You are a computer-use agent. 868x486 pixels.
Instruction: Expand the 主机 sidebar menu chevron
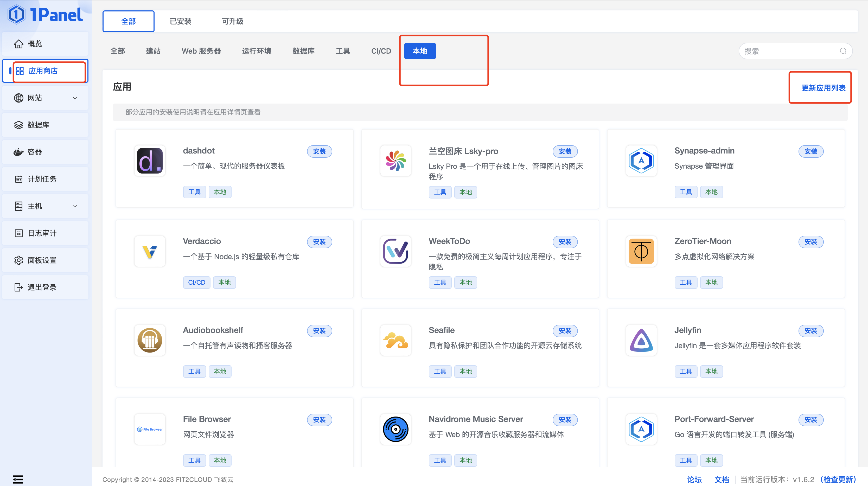pyautogui.click(x=75, y=206)
